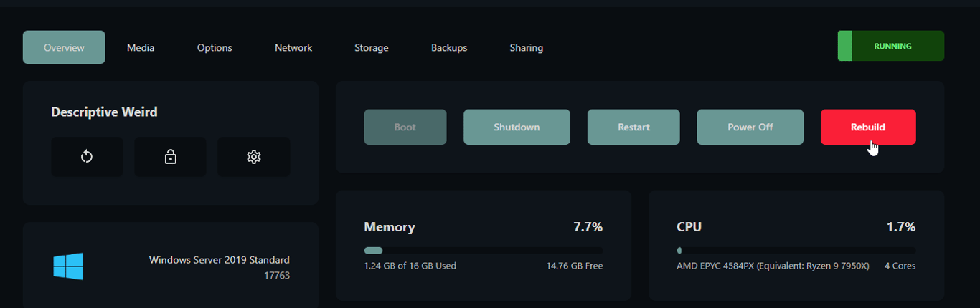Switch to the Sharing tab
The height and width of the screenshot is (308, 980).
coord(527,47)
